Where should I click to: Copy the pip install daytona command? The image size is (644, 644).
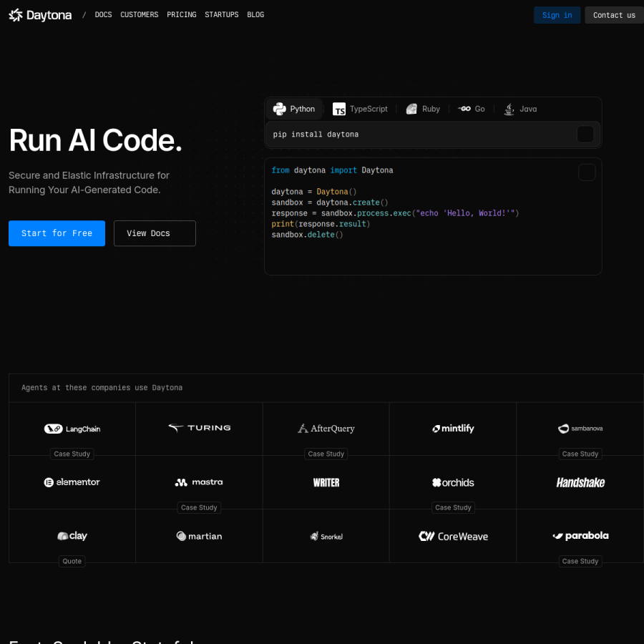pyautogui.click(x=585, y=135)
